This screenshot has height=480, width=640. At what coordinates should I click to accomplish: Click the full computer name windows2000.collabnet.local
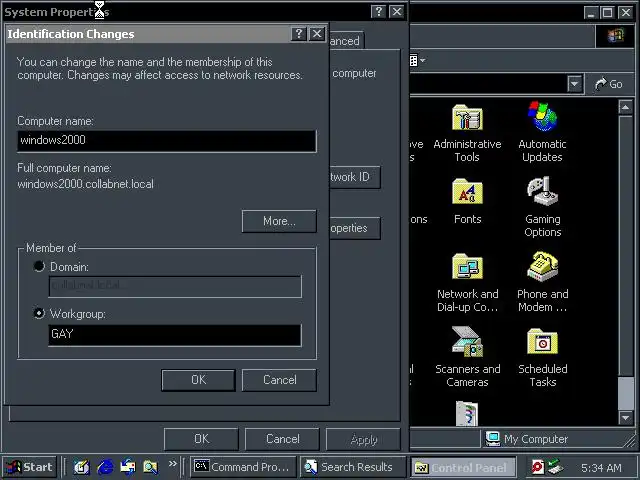point(85,184)
